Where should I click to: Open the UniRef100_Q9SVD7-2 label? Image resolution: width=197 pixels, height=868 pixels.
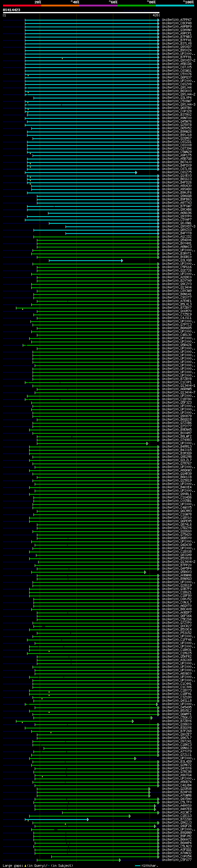click(x=179, y=61)
